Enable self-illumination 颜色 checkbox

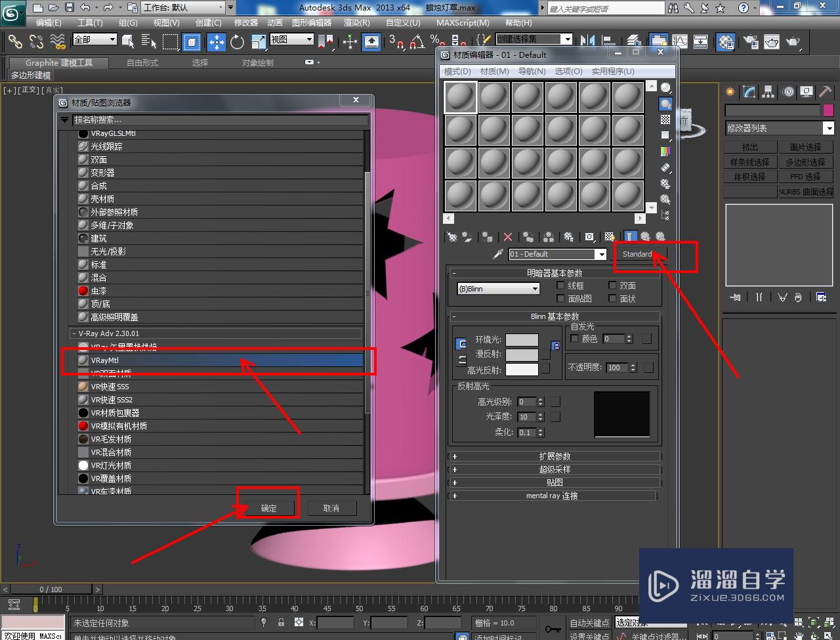575,339
